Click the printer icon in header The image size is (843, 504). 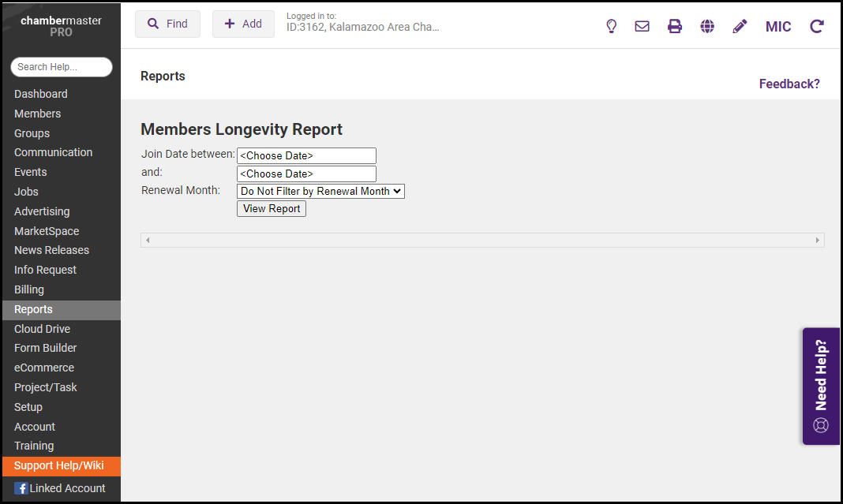[675, 26]
